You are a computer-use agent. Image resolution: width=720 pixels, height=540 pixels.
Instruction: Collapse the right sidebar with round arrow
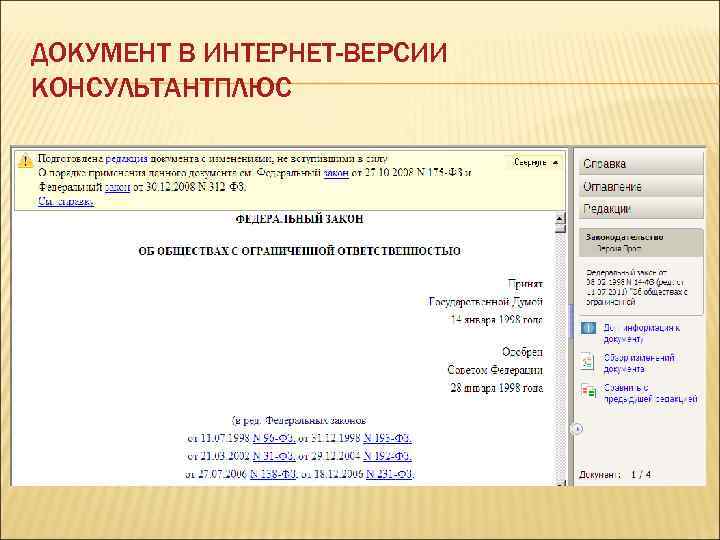point(577,429)
